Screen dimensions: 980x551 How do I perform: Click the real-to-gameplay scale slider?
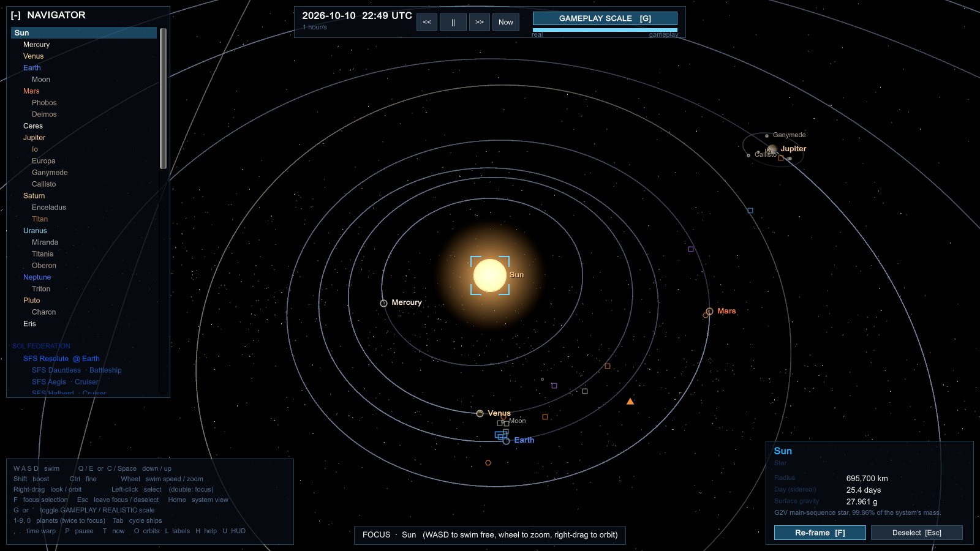(605, 29)
